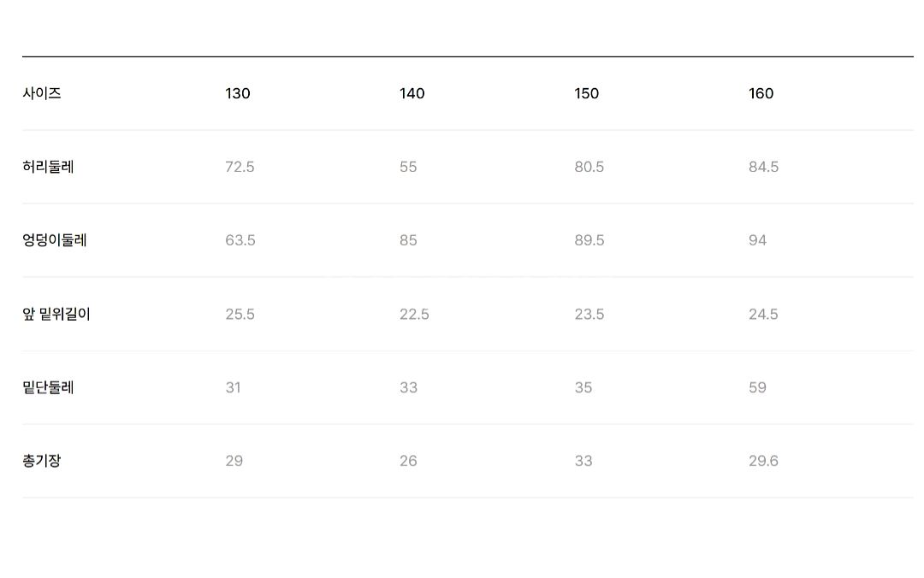Screen dimensions: 924x578
Task: Select the 63.5 hip measurement cell
Action: point(240,240)
